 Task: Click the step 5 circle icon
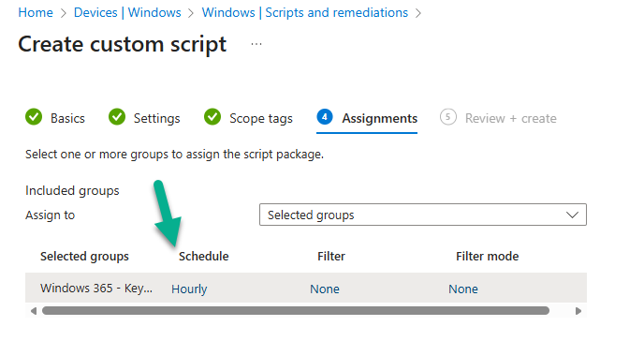coord(448,117)
